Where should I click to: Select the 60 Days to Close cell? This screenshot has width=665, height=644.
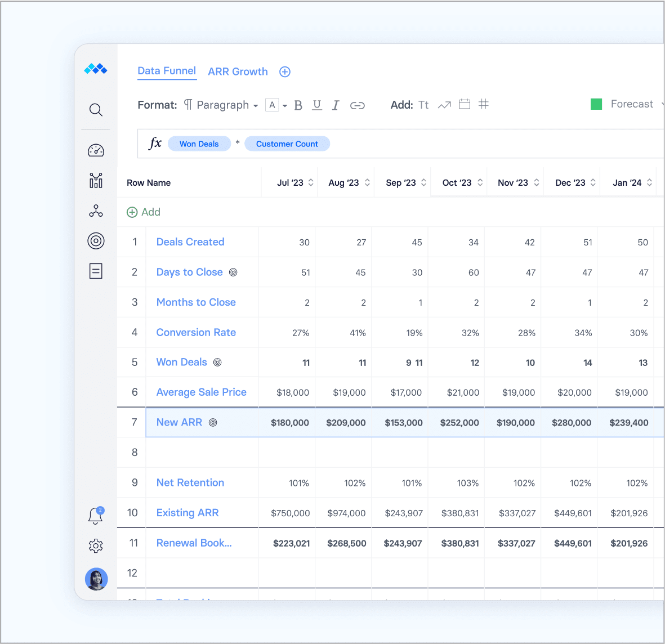pos(456,272)
